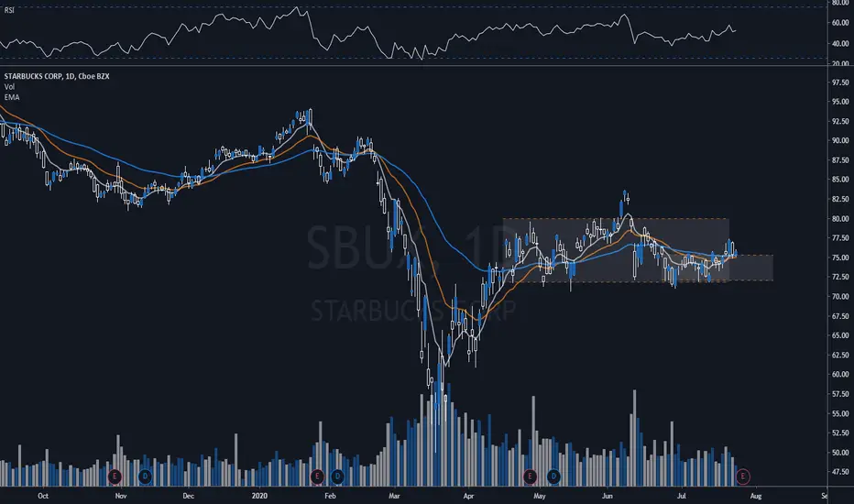The image size is (854, 504).
Task: Click the Jul label on time axis
Action: point(682,496)
